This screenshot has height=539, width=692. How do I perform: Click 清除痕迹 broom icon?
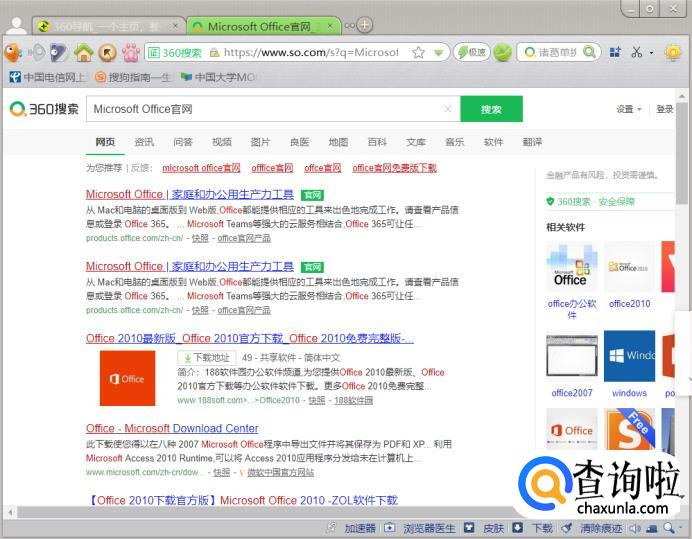coord(567,528)
